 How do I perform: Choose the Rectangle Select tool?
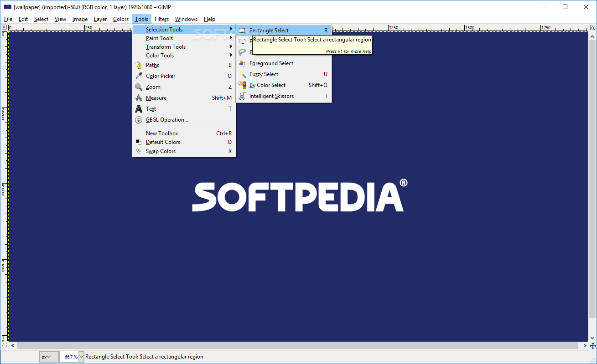click(284, 31)
